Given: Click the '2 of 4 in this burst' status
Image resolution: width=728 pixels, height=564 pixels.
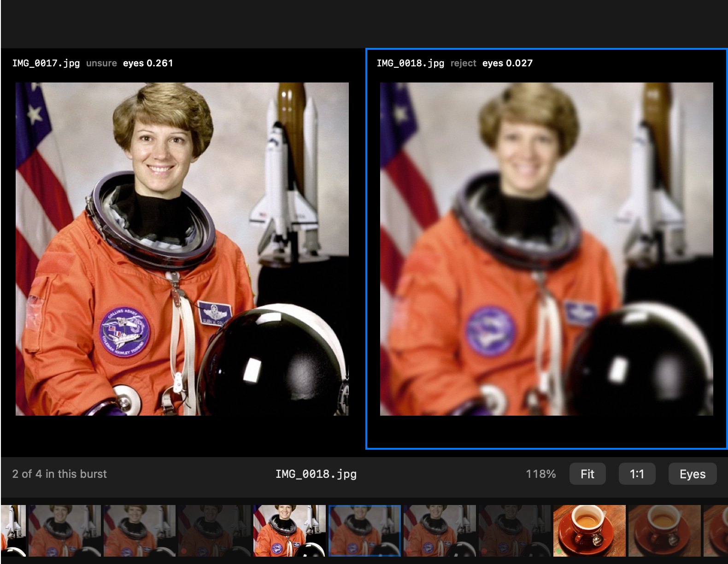Looking at the screenshot, I should tap(59, 474).
